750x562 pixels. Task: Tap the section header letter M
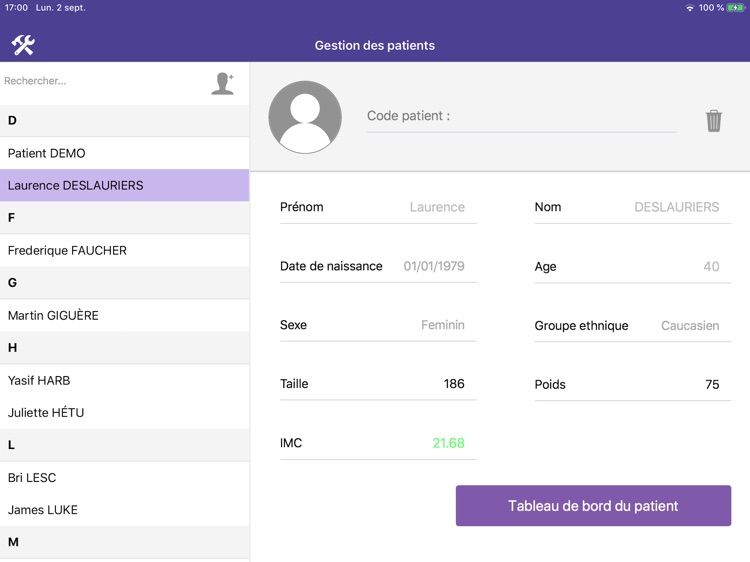tap(13, 542)
